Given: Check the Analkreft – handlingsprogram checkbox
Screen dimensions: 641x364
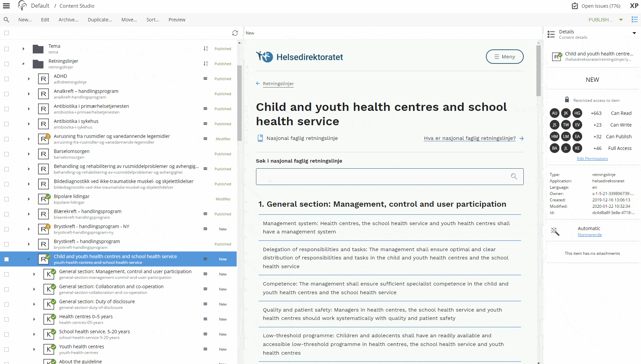Looking at the screenshot, I should point(6,94).
